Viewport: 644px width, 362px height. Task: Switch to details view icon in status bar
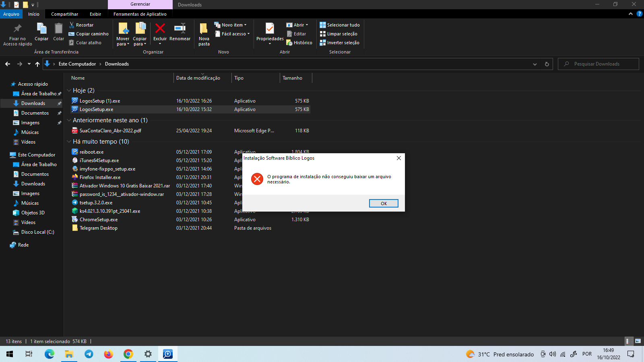click(628, 341)
